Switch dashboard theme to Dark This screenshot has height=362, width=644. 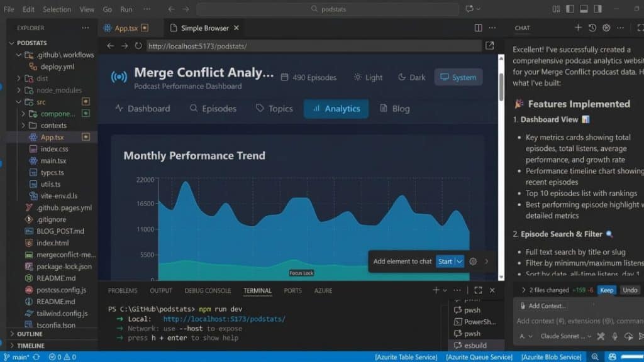coord(411,77)
